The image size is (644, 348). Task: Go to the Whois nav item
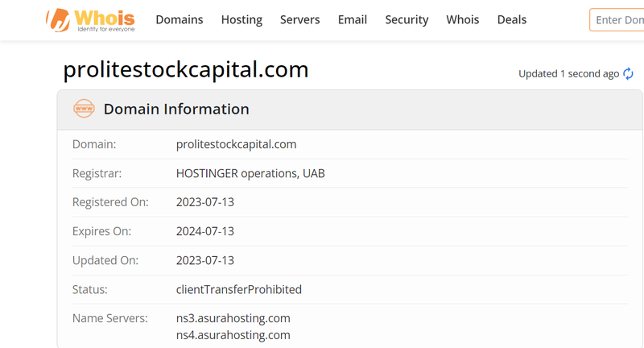(462, 19)
